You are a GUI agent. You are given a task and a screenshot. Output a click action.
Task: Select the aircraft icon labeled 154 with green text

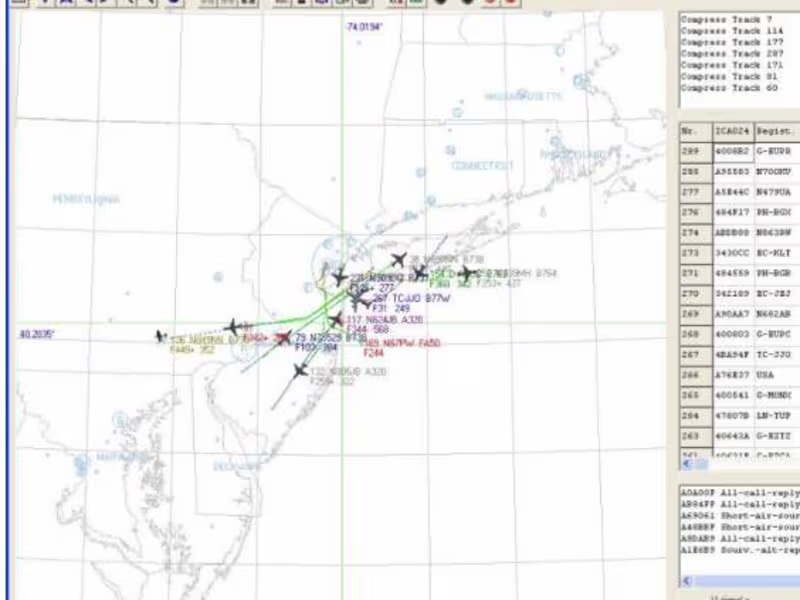pyautogui.click(x=420, y=274)
